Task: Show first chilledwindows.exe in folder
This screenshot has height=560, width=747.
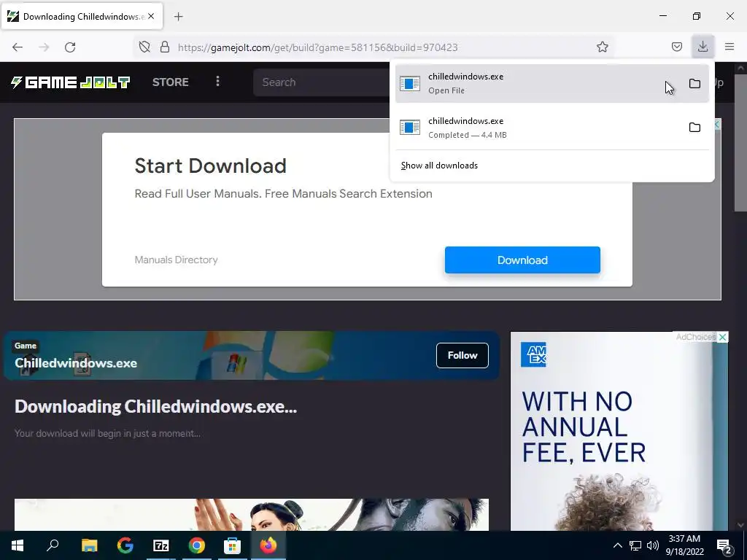Action: click(694, 84)
